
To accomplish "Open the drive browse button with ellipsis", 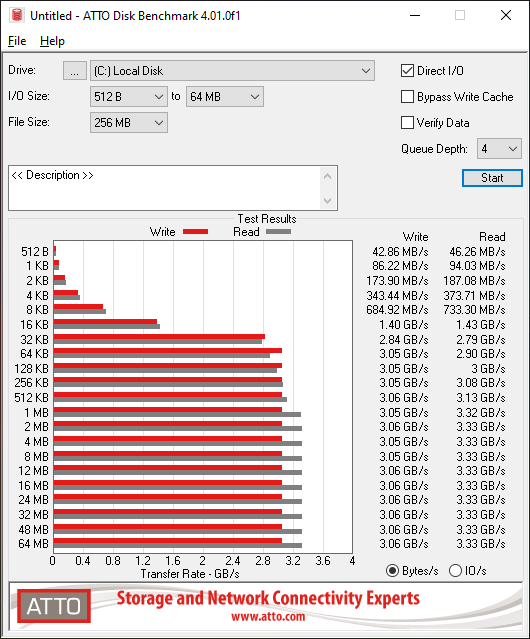I will click(x=75, y=71).
